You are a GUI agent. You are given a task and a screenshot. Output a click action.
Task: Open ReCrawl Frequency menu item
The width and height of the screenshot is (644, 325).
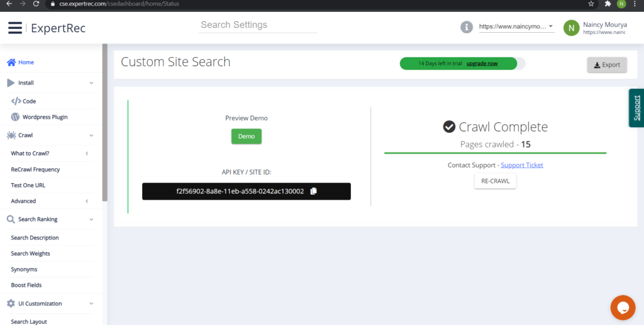(35, 169)
